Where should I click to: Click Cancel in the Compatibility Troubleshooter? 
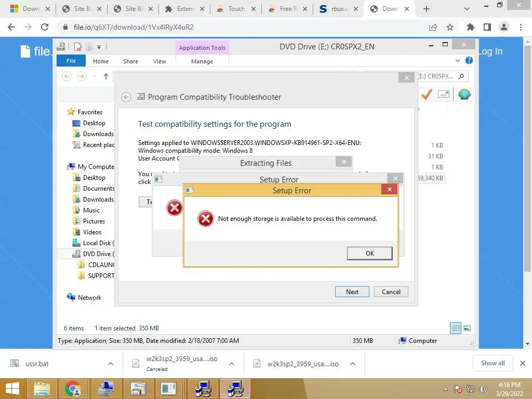tap(391, 292)
